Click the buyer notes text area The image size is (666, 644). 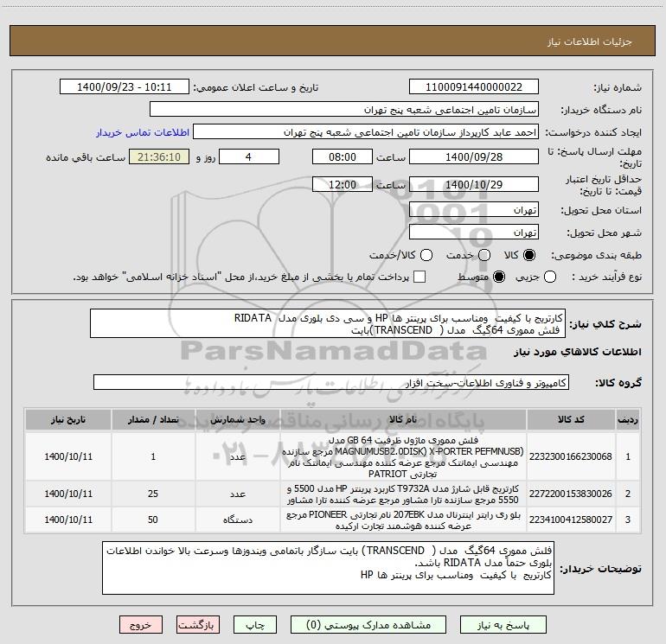pos(329,568)
